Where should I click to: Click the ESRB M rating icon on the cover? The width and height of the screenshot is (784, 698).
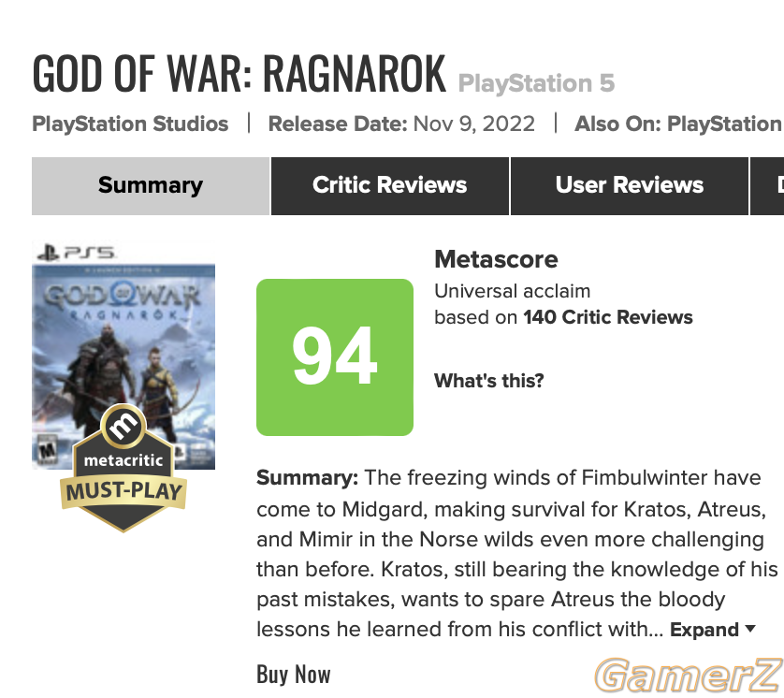pyautogui.click(x=48, y=450)
